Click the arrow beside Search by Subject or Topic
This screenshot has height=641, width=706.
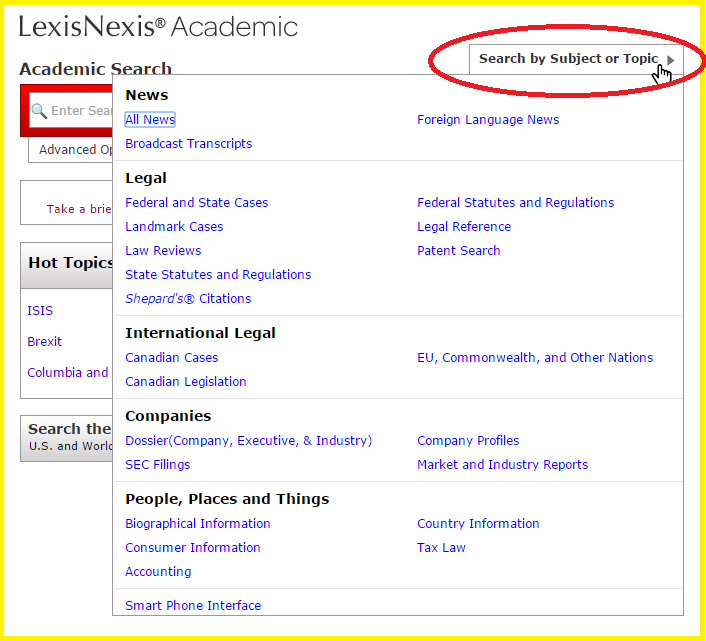[x=671, y=60]
